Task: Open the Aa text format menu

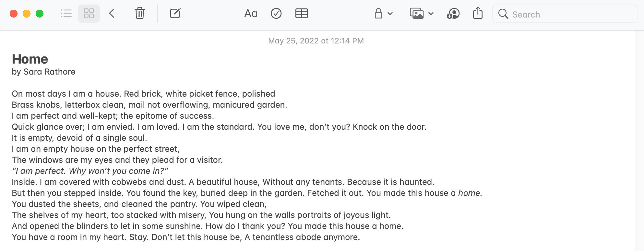Action: pyautogui.click(x=251, y=14)
